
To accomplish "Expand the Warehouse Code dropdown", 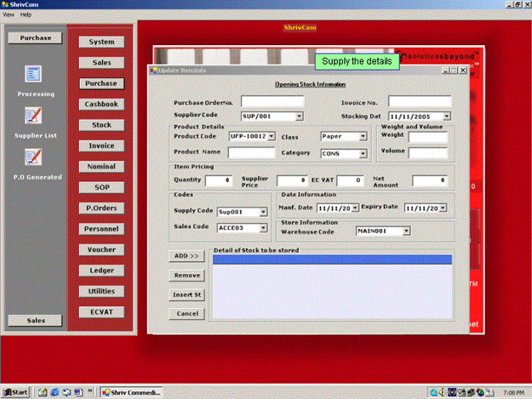I will tap(406, 231).
